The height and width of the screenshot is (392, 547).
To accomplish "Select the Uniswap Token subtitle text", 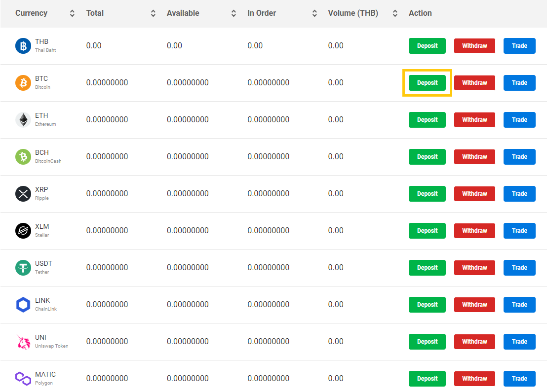I will 52,346.
